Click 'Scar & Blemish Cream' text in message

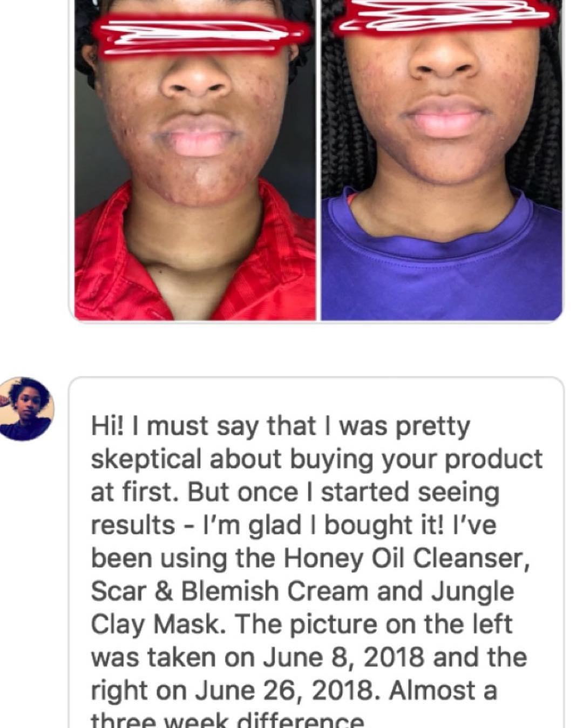tap(229, 591)
